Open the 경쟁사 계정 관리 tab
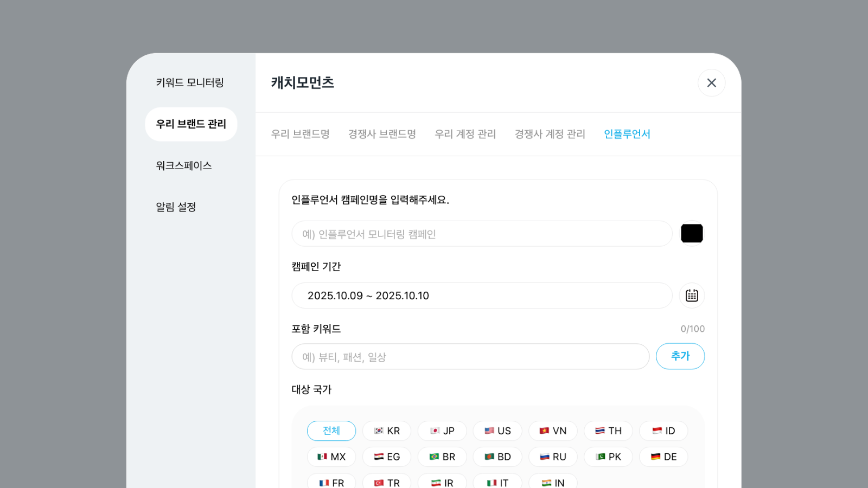Image resolution: width=868 pixels, height=488 pixels. [550, 134]
